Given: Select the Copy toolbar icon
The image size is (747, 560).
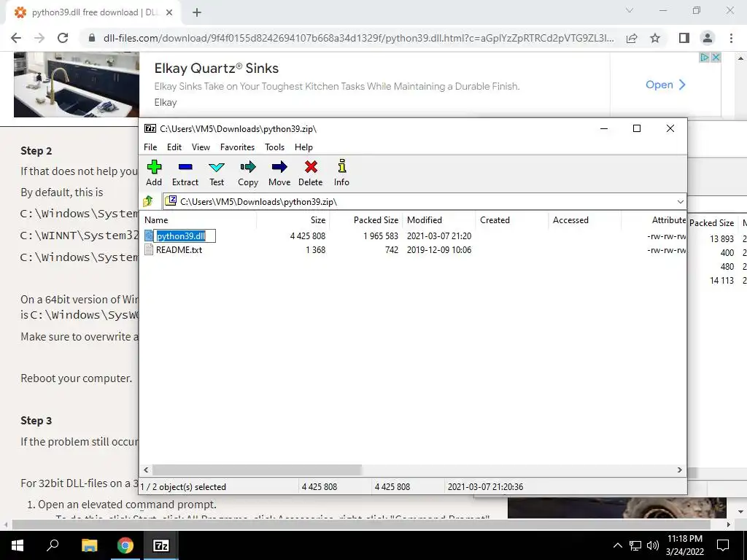Looking at the screenshot, I should coord(248,167).
